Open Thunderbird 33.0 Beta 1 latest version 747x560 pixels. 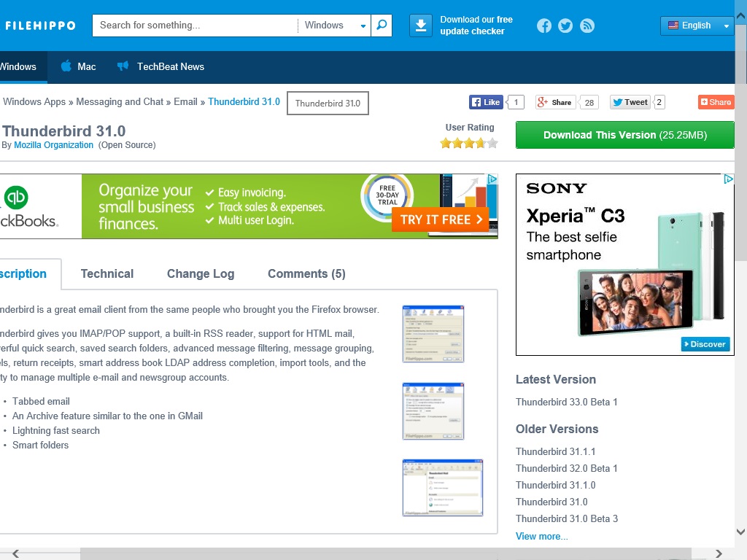[x=566, y=402]
